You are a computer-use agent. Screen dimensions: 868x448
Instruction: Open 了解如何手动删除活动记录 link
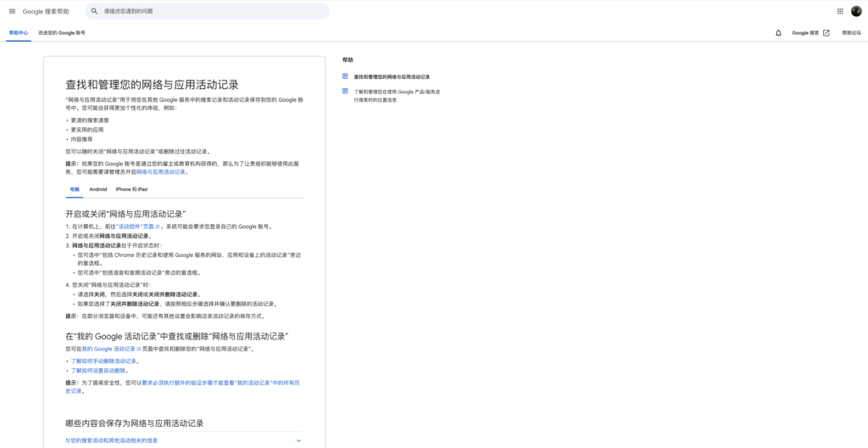tap(103, 361)
